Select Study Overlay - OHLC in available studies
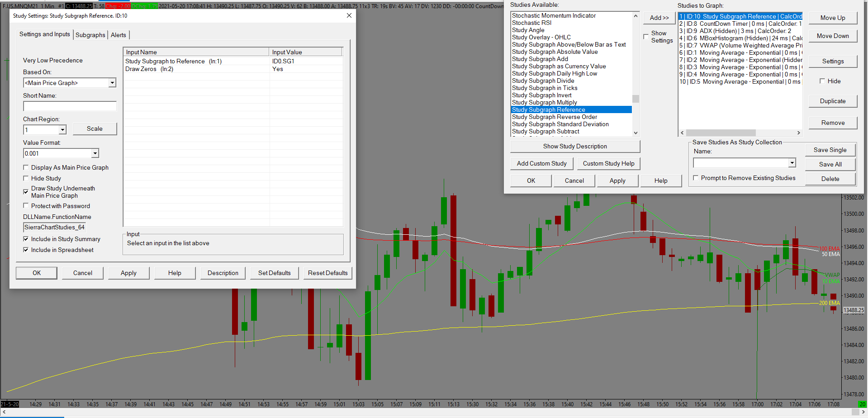 tap(572, 37)
